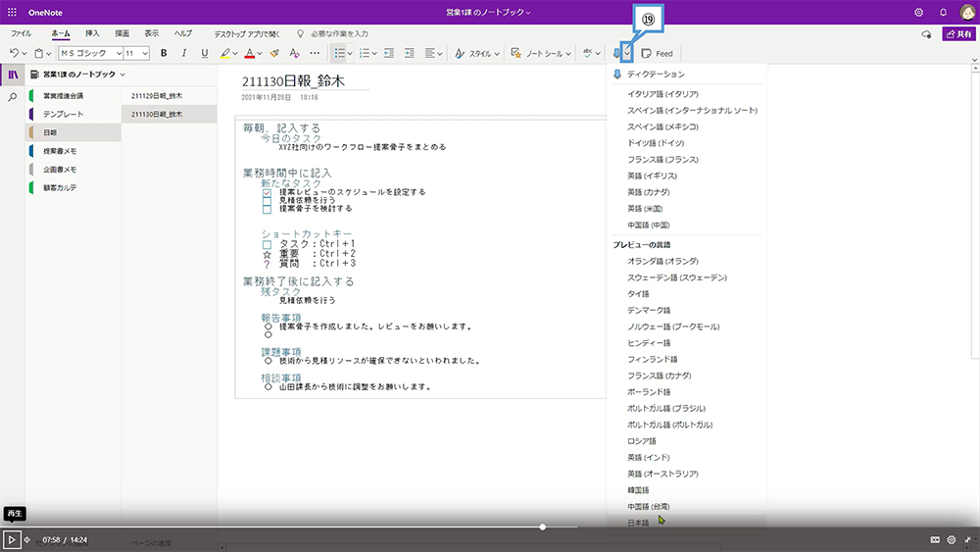980x552 pixels.
Task: Toggle underline formatting
Action: coord(205,53)
